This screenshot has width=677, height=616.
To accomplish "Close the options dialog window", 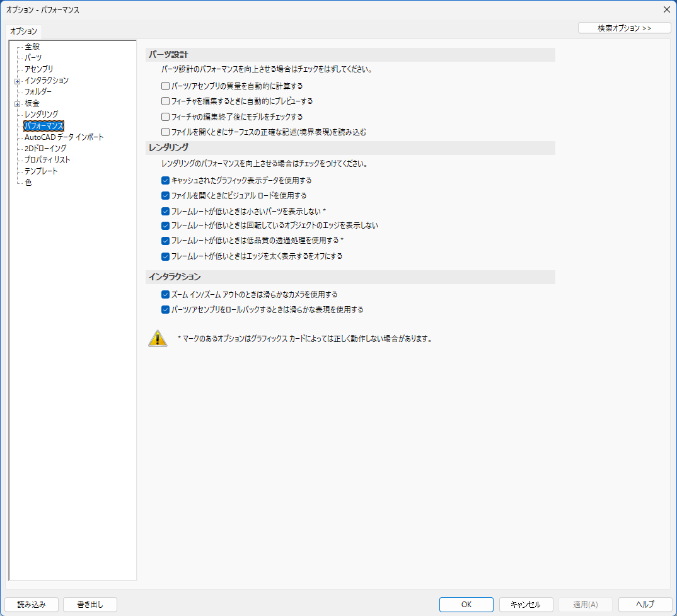I will tap(667, 9).
